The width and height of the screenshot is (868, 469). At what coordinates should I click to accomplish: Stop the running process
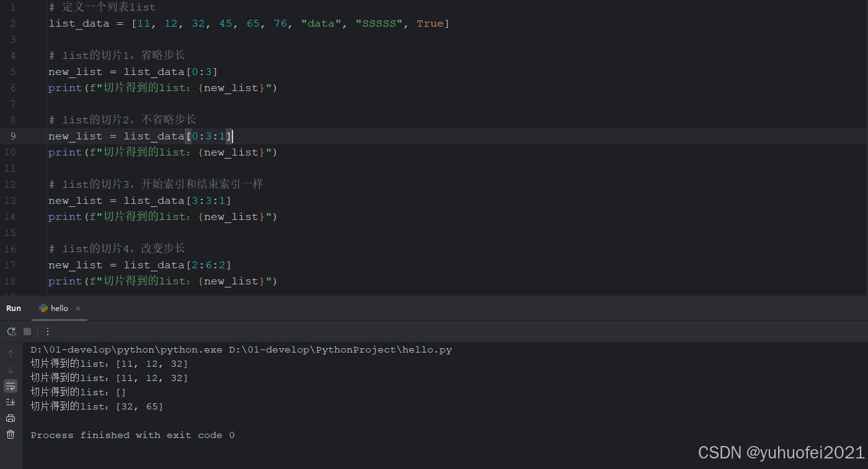point(27,331)
